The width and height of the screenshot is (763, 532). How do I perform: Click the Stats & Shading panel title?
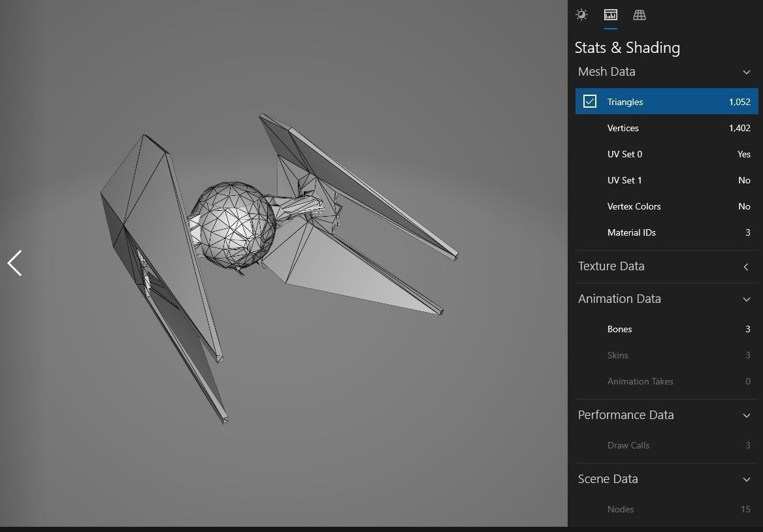click(x=627, y=48)
